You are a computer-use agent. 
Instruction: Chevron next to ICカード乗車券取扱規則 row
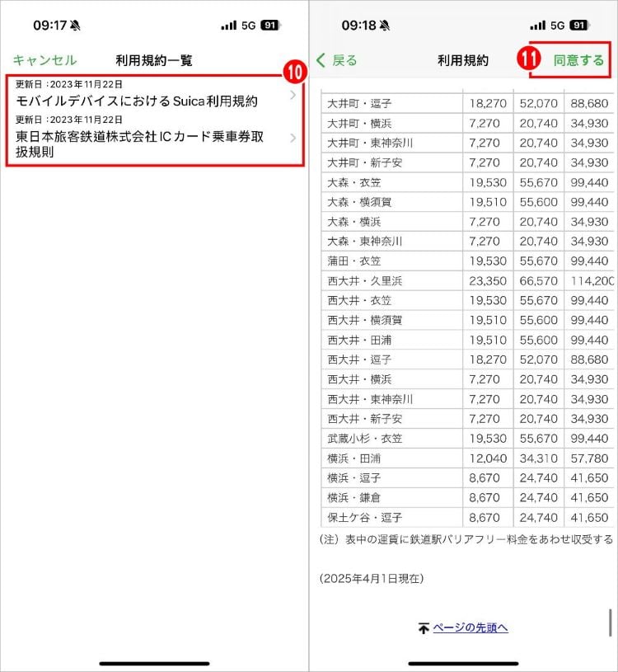(x=293, y=138)
